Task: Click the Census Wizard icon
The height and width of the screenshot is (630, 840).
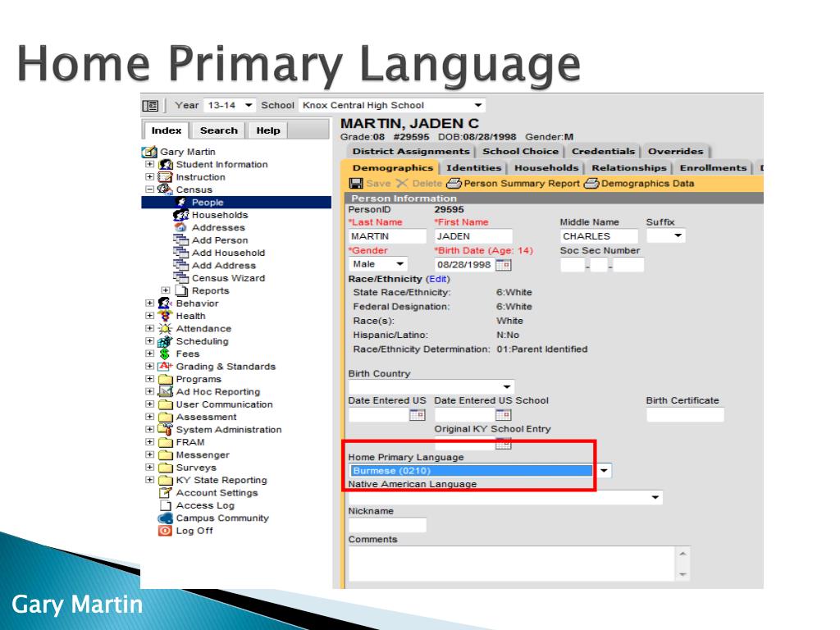Action: (181, 277)
